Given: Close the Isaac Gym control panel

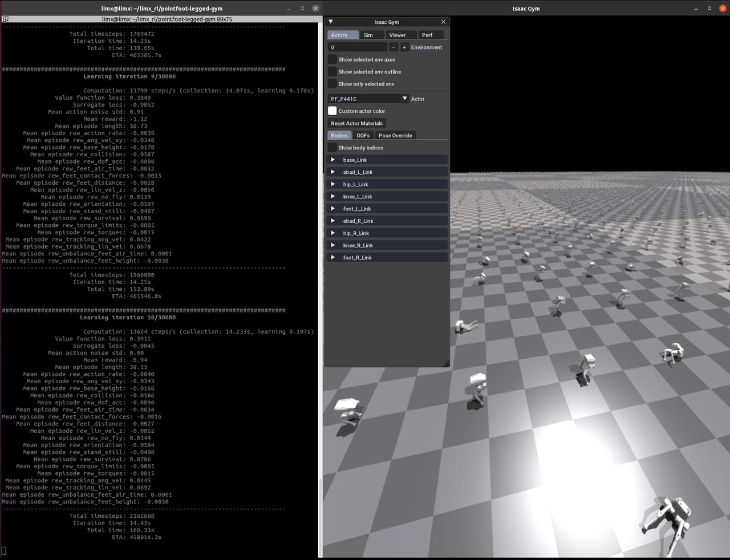Looking at the screenshot, I should [x=443, y=22].
